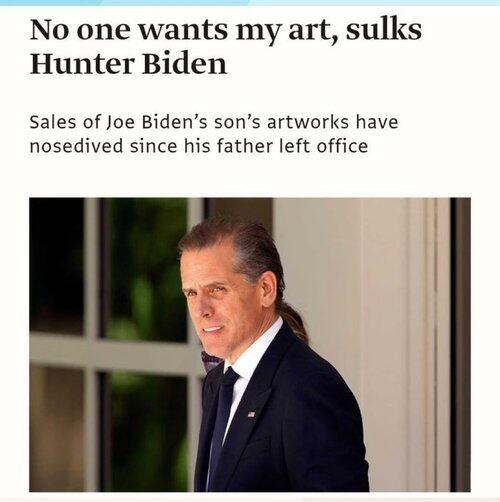Image resolution: width=500 pixels, height=502 pixels.
Task: Open the article's main photo
Action: (x=250, y=344)
